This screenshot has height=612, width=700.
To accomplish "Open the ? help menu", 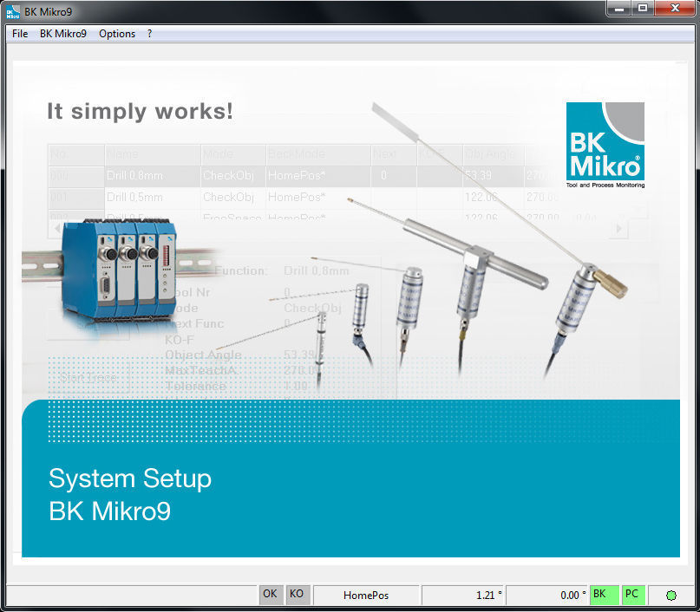I will click(147, 34).
